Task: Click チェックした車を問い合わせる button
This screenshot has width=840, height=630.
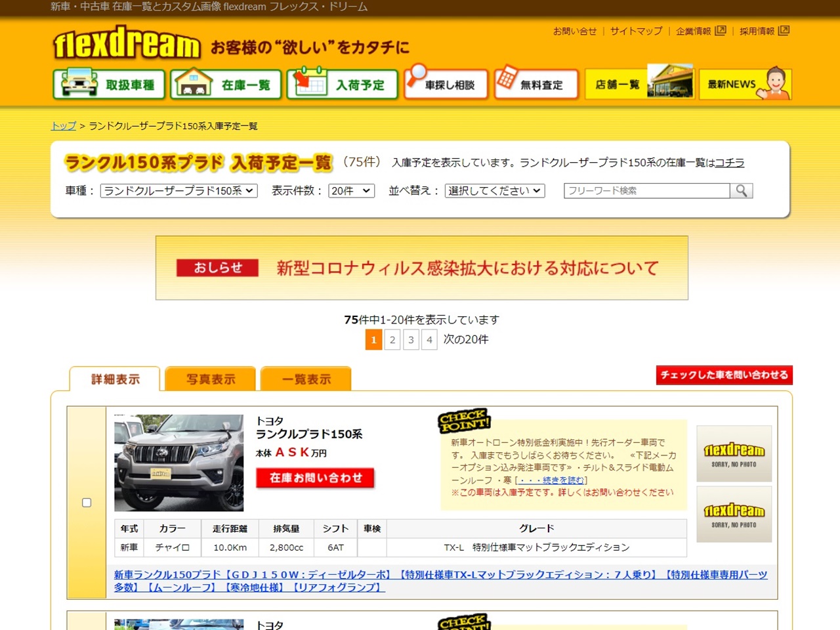Action: (724, 375)
